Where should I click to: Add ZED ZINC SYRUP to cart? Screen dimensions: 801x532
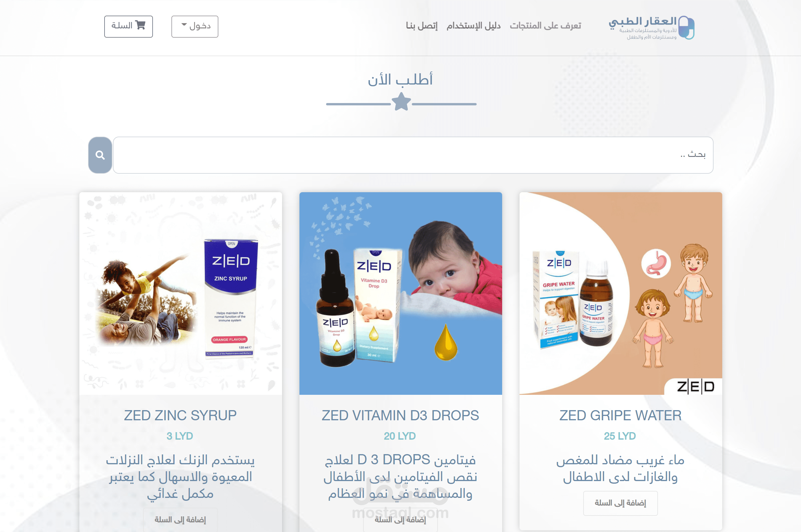pyautogui.click(x=180, y=520)
